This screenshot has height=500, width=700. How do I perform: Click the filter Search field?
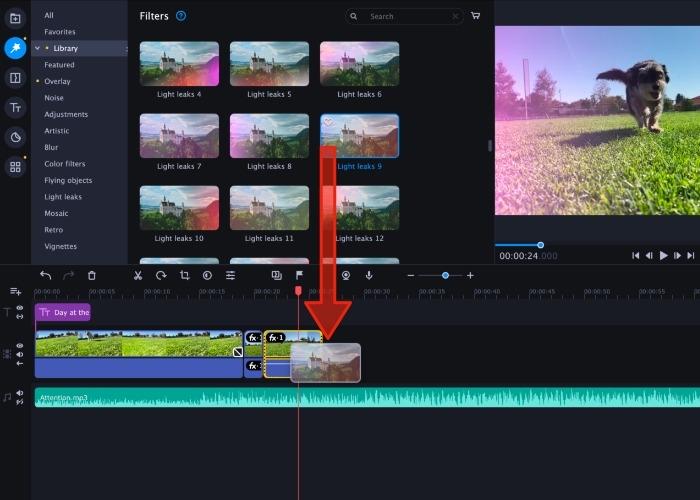[410, 16]
